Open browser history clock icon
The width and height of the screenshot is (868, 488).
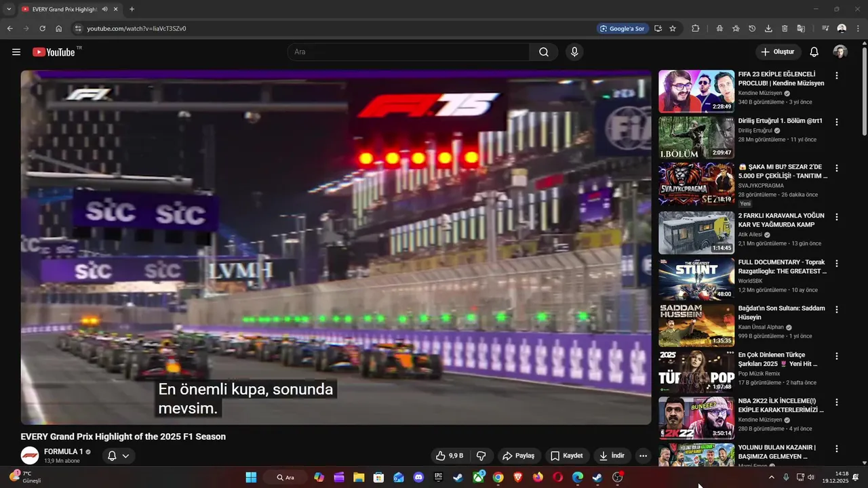point(752,28)
